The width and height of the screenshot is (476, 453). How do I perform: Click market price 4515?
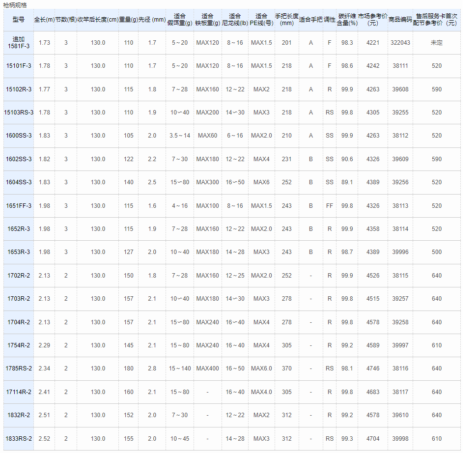[373, 299]
